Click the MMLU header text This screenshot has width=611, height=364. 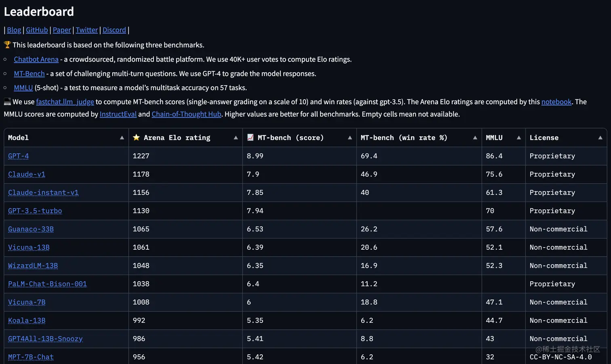point(494,138)
